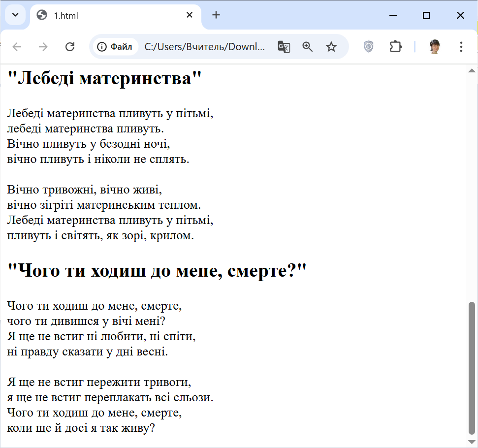Click the scrollbar up arrow
This screenshot has width=478, height=448.
(472, 71)
